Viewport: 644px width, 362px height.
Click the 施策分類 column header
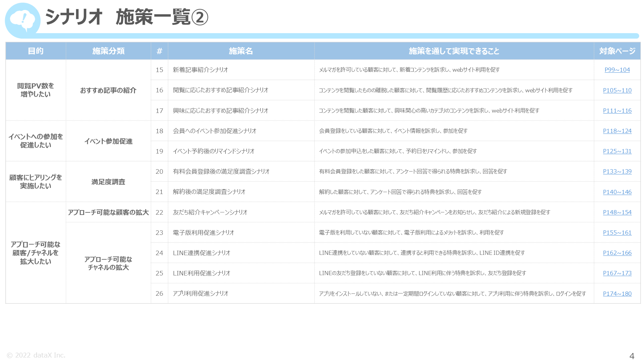pos(109,51)
